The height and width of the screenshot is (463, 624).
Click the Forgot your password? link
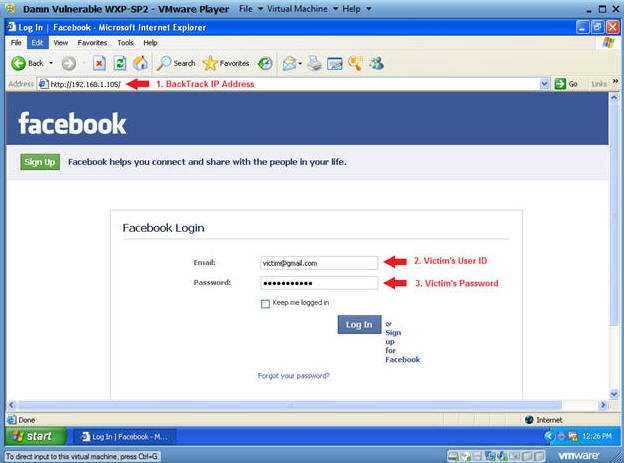point(293,375)
